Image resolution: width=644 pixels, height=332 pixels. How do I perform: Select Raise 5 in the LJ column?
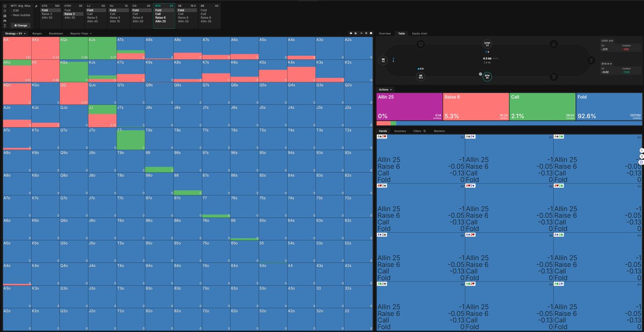coord(96,18)
